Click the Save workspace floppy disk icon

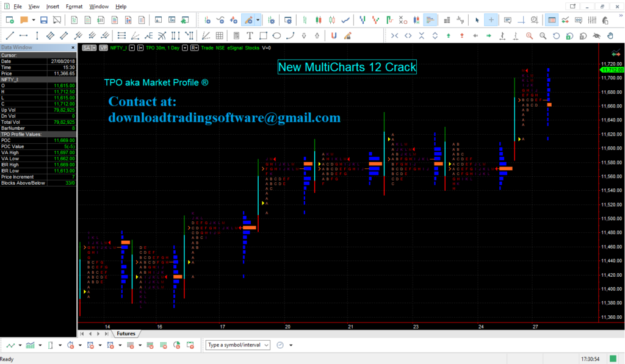[x=44, y=20]
